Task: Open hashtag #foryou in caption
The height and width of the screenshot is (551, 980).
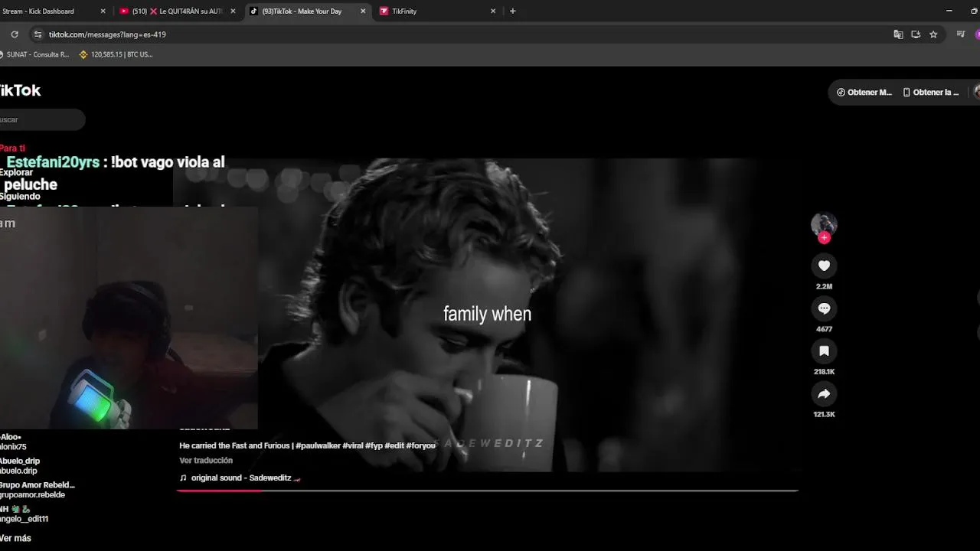Action: point(420,445)
